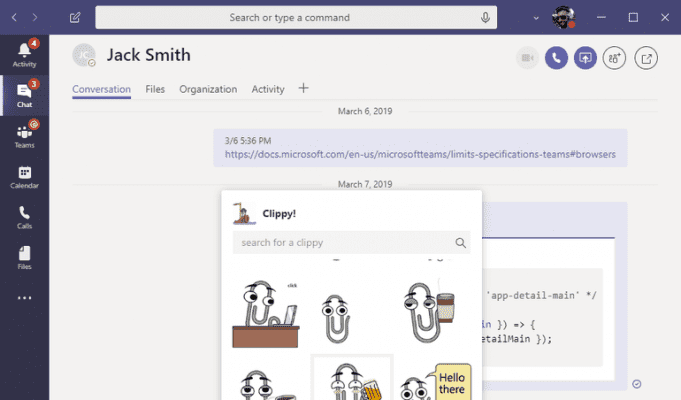This screenshot has width=681, height=400.
Task: Click the magnifier icon in clippy search
Action: click(x=460, y=243)
